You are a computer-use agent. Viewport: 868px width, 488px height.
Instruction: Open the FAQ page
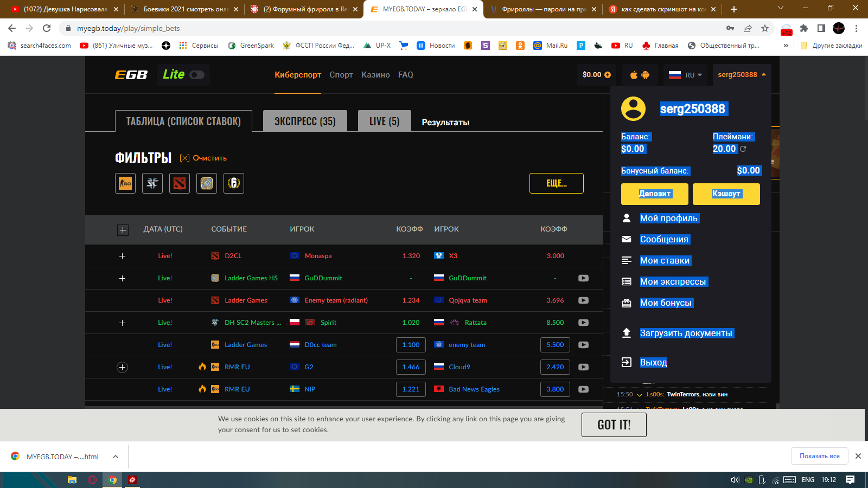[x=406, y=75]
